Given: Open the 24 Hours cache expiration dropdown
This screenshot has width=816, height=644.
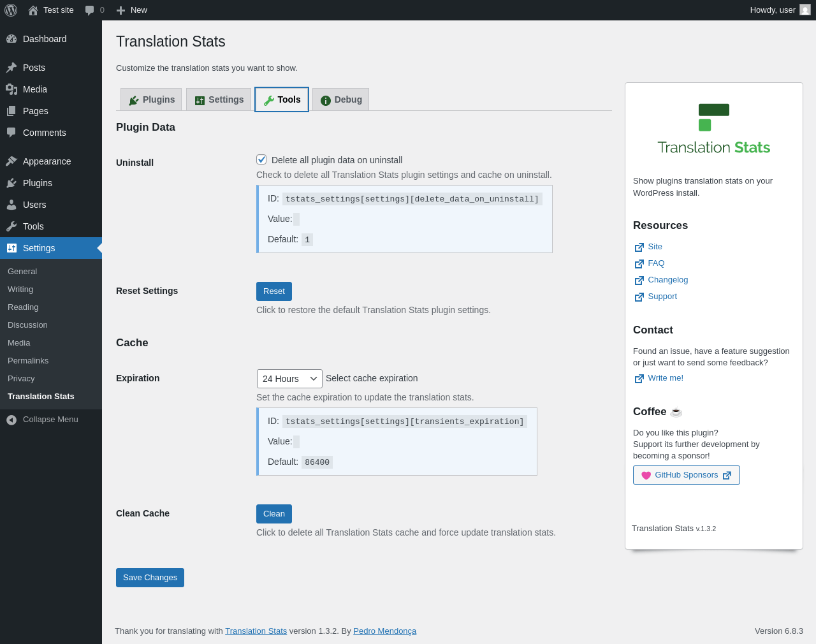Looking at the screenshot, I should 289,379.
